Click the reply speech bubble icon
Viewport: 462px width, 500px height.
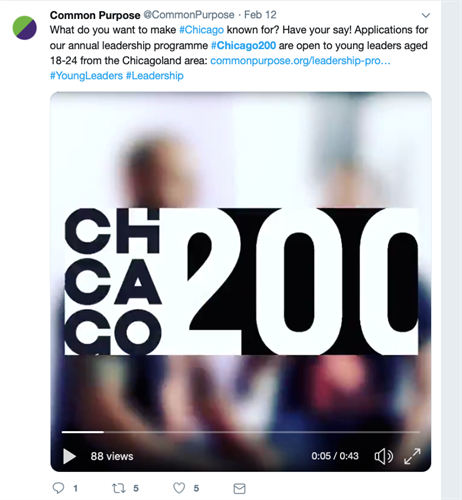[58, 488]
